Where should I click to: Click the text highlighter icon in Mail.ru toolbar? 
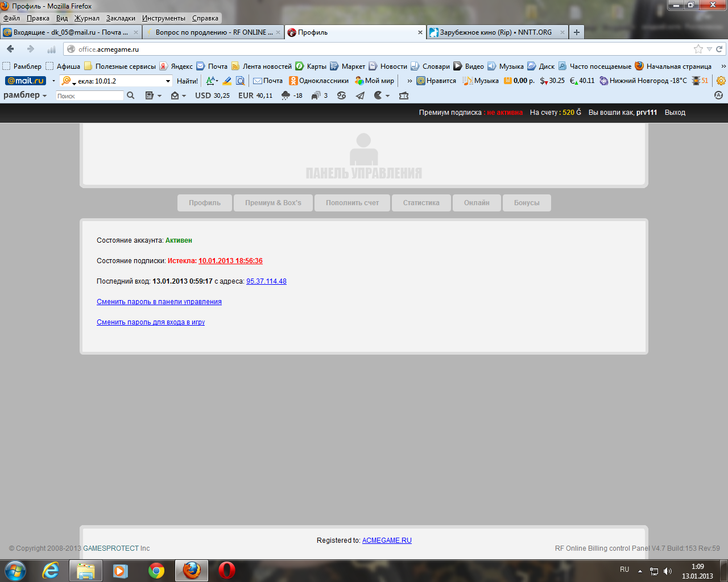point(227,81)
